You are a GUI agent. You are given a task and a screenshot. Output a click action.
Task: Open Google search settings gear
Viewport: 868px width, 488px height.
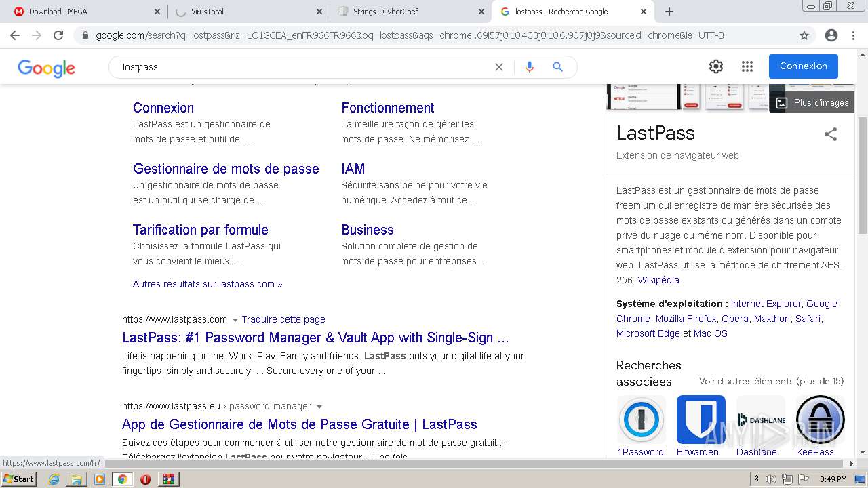tap(716, 66)
